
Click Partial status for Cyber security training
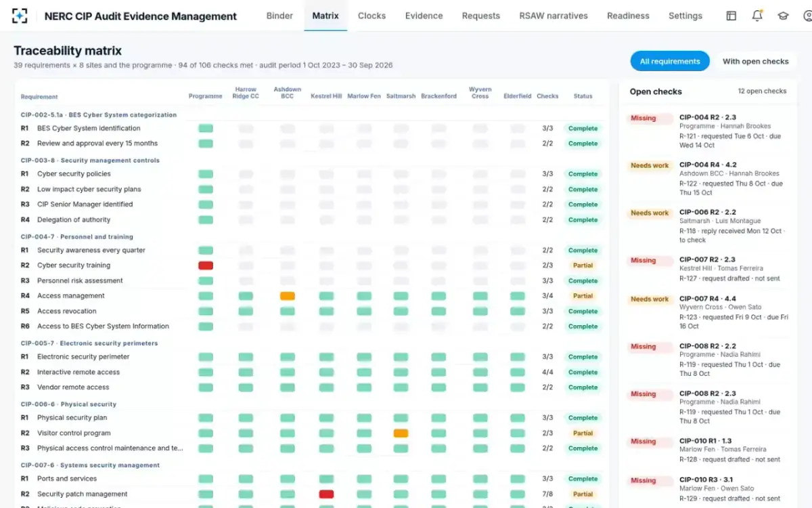point(583,266)
